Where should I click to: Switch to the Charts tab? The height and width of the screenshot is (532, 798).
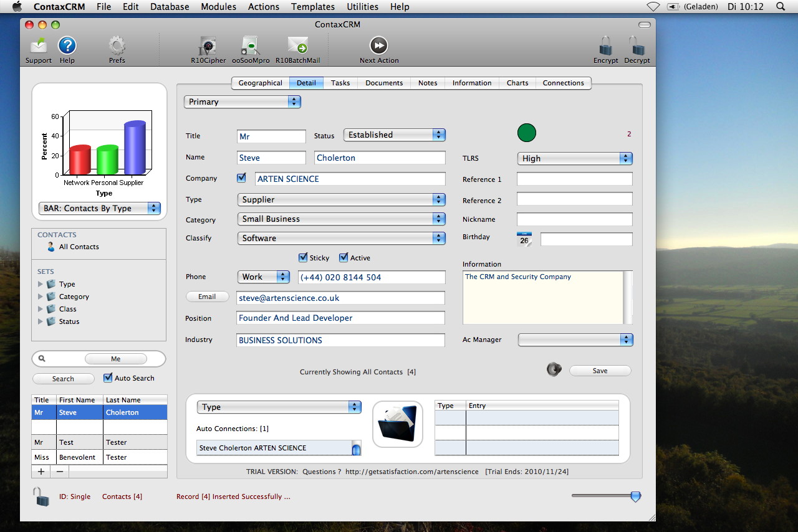[517, 83]
